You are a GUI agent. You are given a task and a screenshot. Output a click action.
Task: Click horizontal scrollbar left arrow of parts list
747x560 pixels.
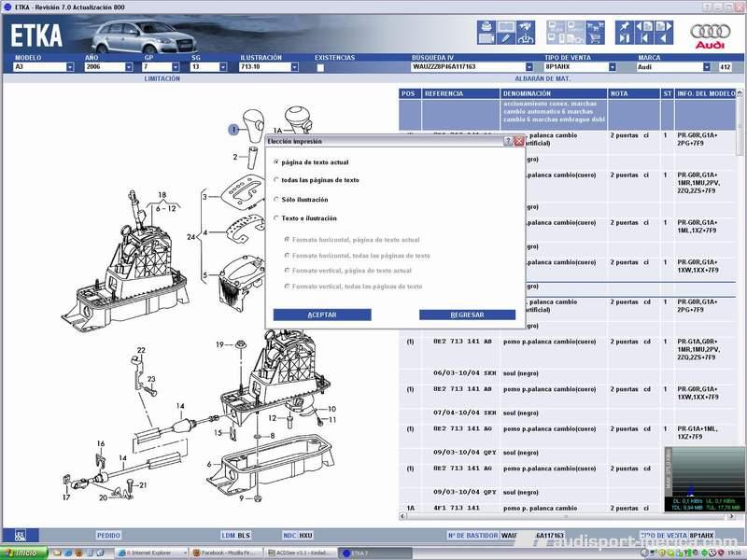(403, 516)
